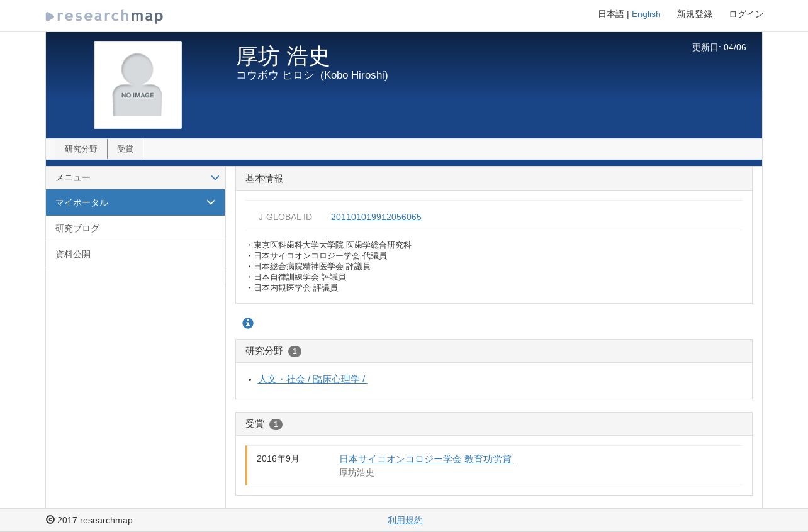The image size is (808, 532).
Task: Open 研究ブログ in the sidebar
Action: click(x=135, y=228)
